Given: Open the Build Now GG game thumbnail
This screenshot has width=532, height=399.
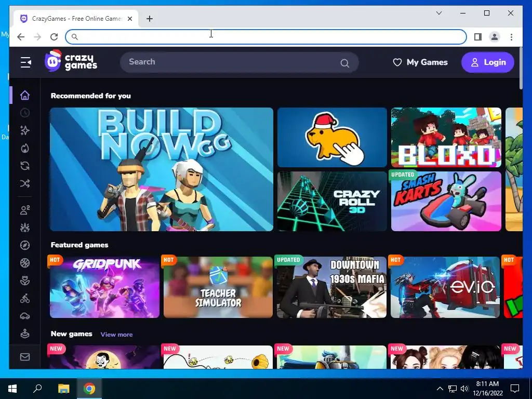Looking at the screenshot, I should click(x=162, y=169).
